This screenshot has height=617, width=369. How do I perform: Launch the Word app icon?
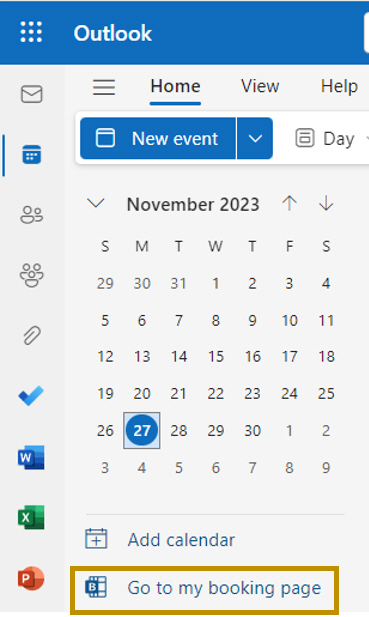pos(31,457)
